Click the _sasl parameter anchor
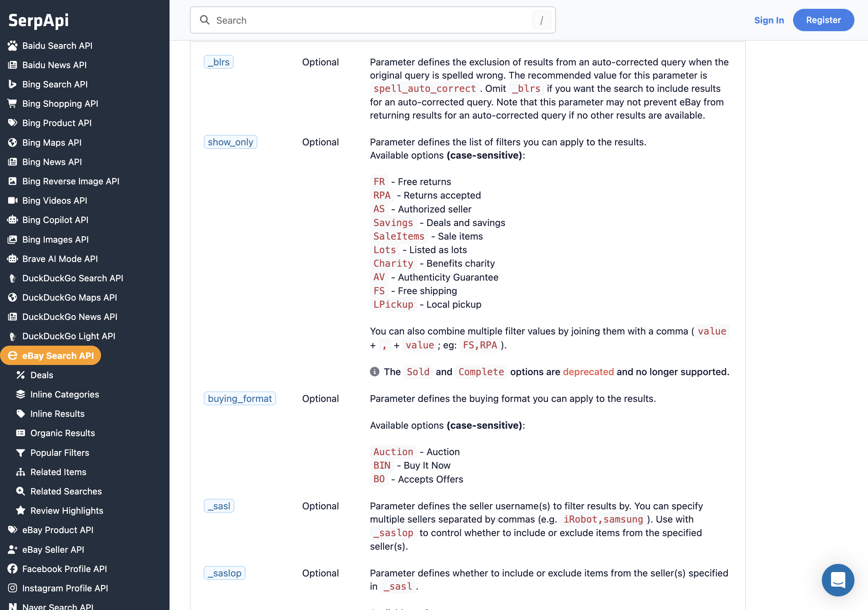The image size is (868, 610). 219,506
